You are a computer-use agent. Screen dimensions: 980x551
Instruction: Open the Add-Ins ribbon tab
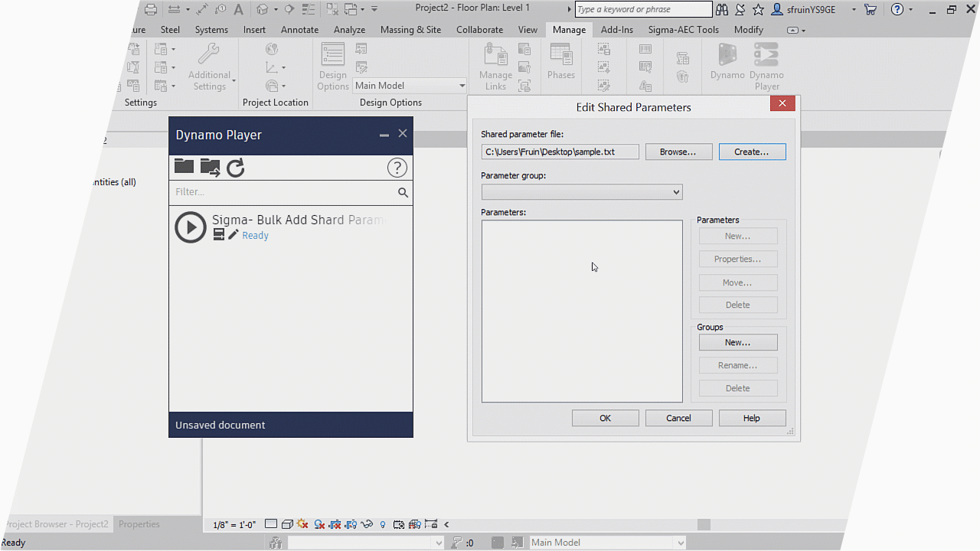click(x=616, y=30)
